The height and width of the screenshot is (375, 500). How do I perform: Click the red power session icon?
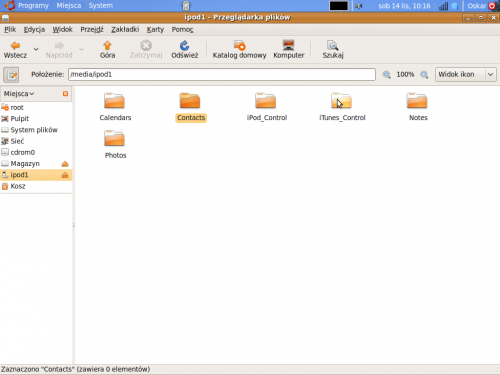pos(492,6)
